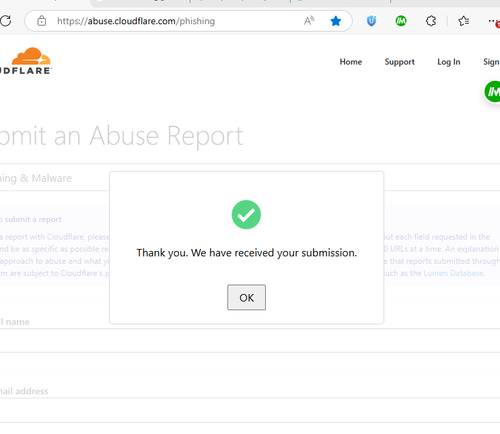Open the Bitwarden shield extension icon
The image size is (500, 434).
(x=371, y=21)
